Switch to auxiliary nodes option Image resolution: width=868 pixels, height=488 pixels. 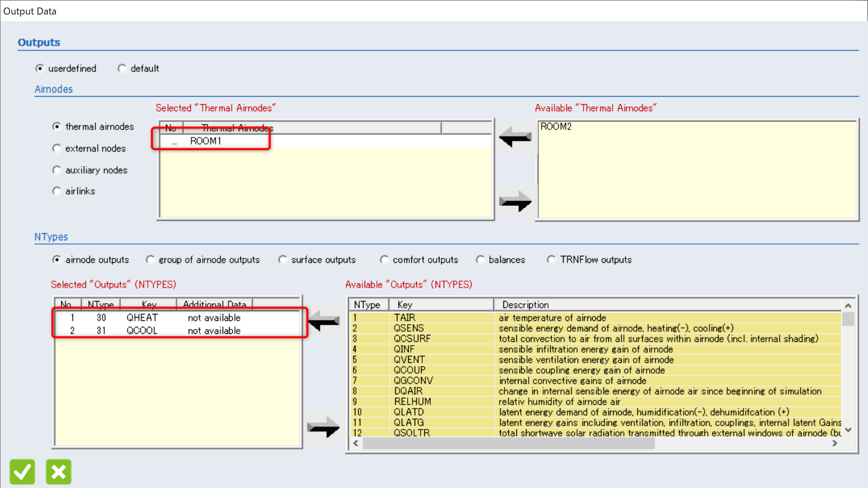tap(57, 170)
